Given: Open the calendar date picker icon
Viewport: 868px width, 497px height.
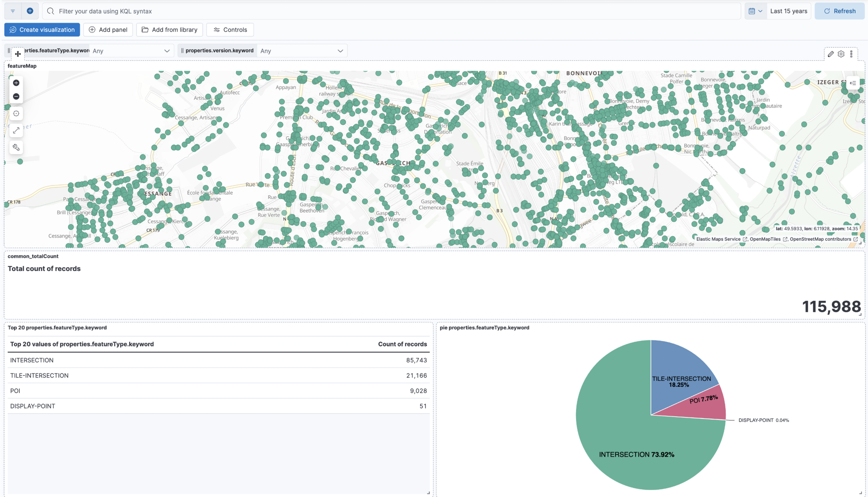Looking at the screenshot, I should pyautogui.click(x=752, y=11).
